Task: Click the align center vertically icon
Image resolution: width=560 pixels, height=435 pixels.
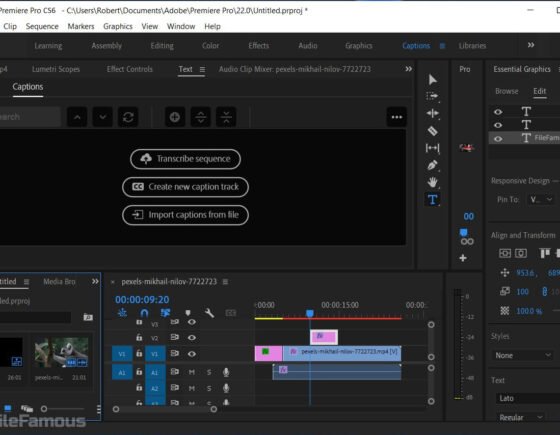Action: coord(521,253)
